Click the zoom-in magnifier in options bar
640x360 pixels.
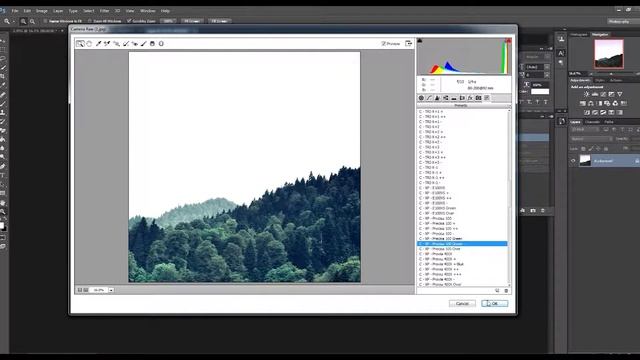pyautogui.click(x=23, y=21)
